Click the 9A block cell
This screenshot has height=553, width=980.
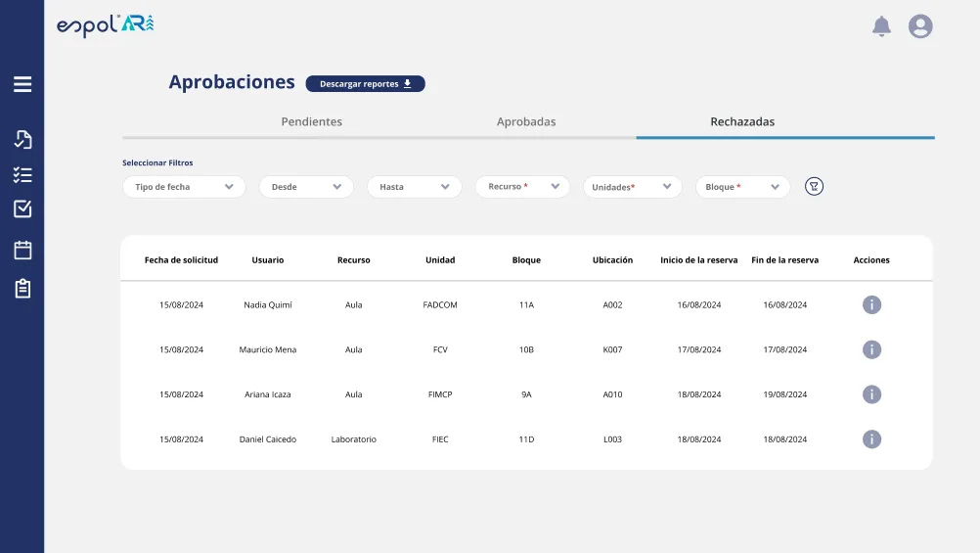pyautogui.click(x=526, y=394)
